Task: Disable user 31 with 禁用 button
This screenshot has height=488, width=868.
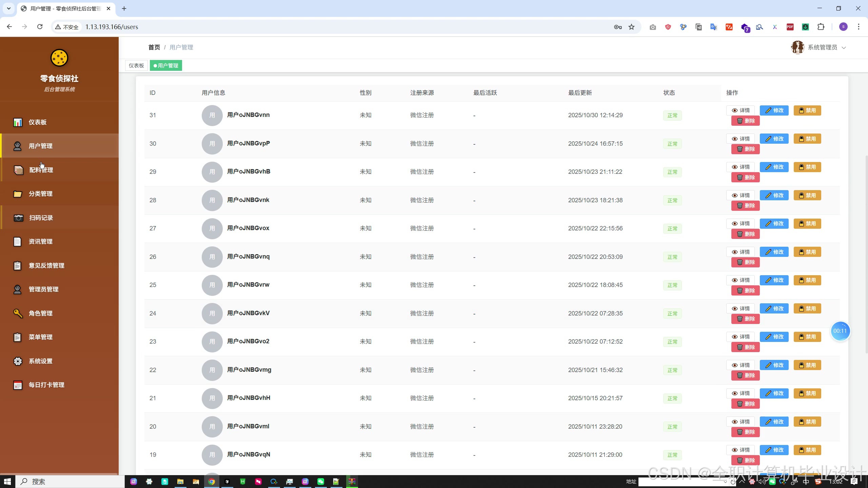Action: coord(807,110)
